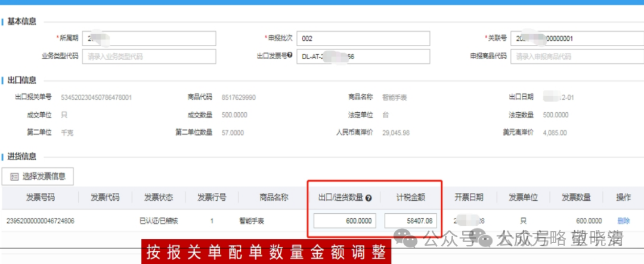Click the 出口信息 section heading

pos(21,80)
